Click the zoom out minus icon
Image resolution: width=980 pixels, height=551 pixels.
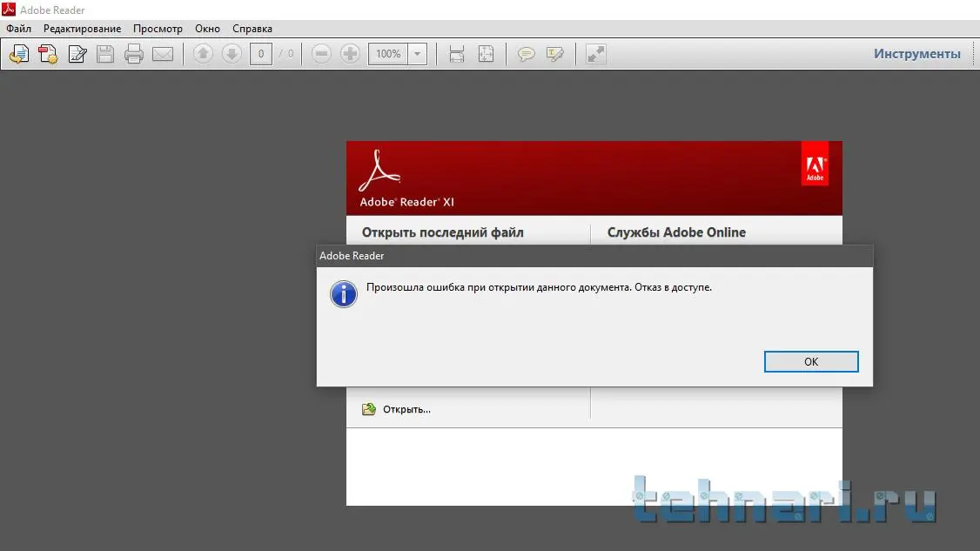(x=321, y=54)
